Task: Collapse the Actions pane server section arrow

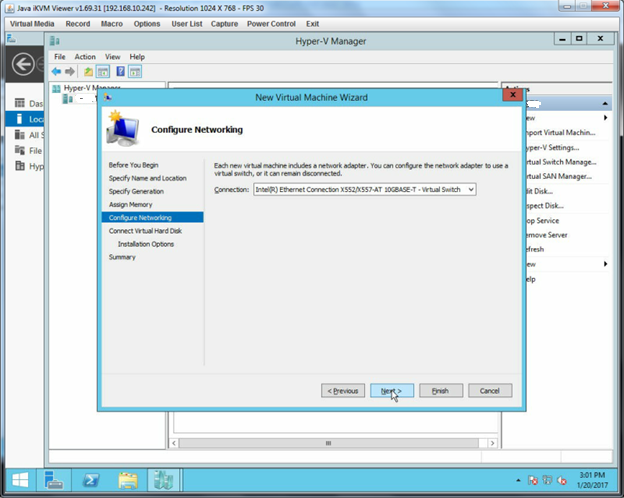Action: coord(605,104)
